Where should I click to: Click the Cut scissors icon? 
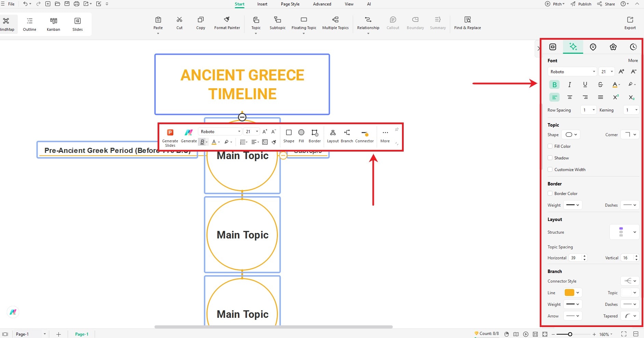pyautogui.click(x=179, y=20)
